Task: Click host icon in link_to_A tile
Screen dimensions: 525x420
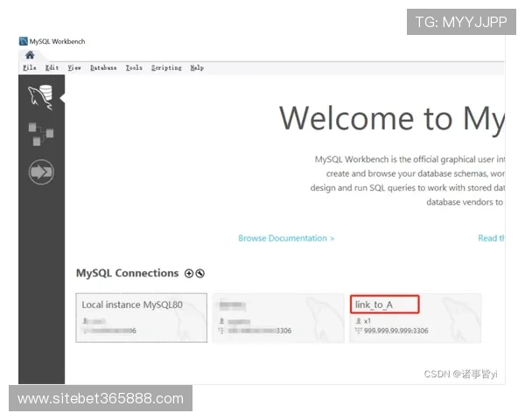Action: (x=358, y=331)
